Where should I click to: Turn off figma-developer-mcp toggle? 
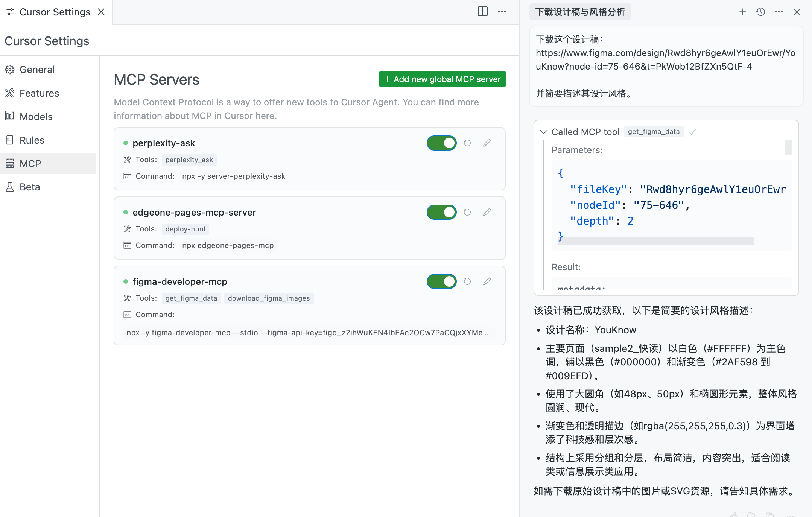click(441, 281)
